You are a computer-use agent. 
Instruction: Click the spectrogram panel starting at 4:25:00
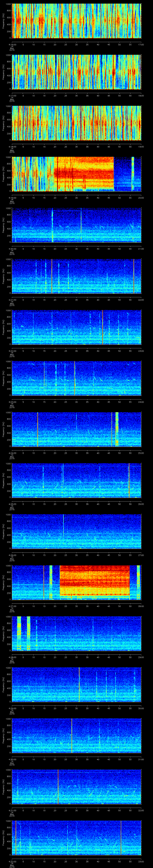[x=76, y=480]
